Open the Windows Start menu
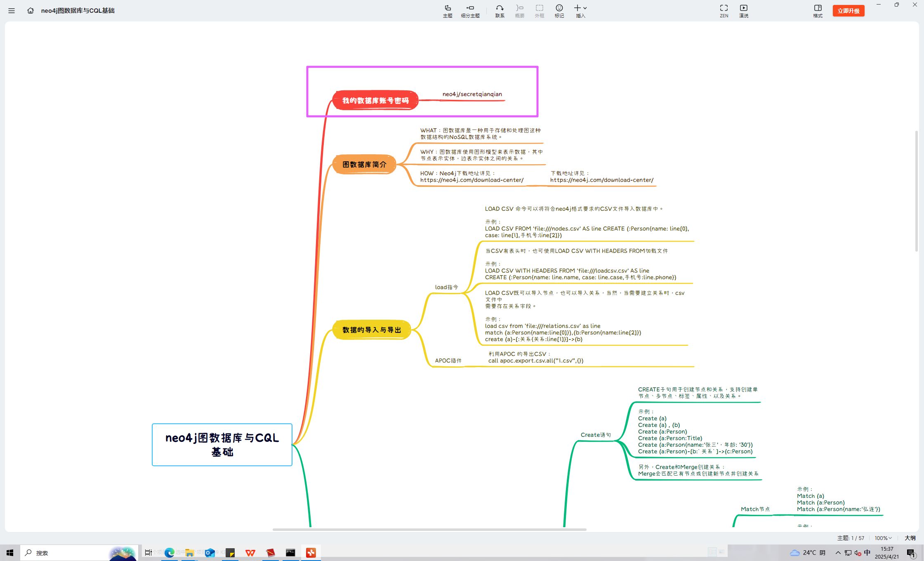Viewport: 924px width, 561px height. [x=10, y=553]
